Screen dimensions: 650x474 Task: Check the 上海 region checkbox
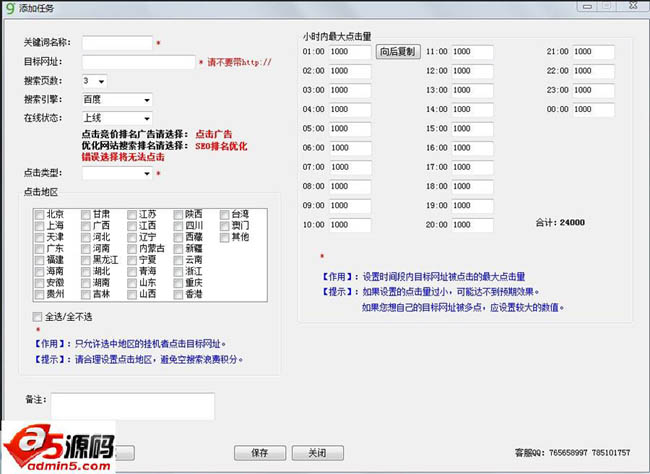(40, 226)
